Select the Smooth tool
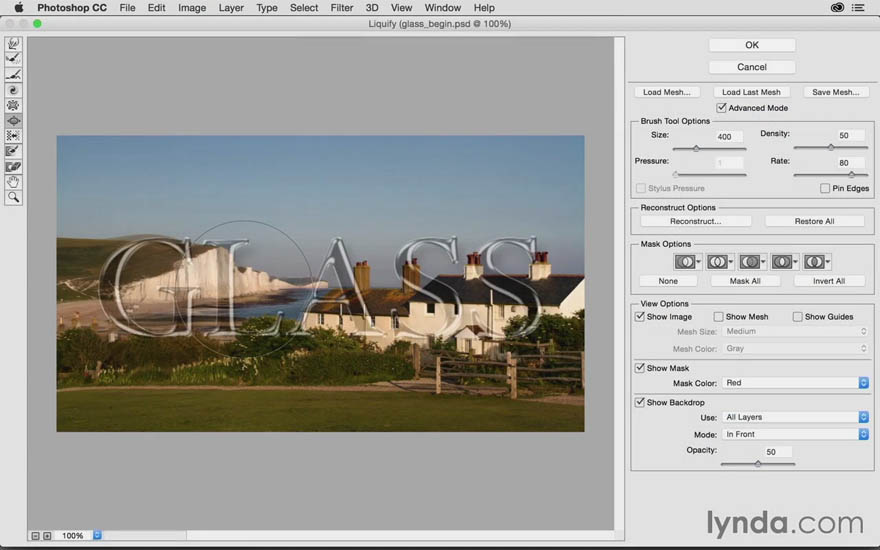880x550 pixels. pyautogui.click(x=13, y=75)
